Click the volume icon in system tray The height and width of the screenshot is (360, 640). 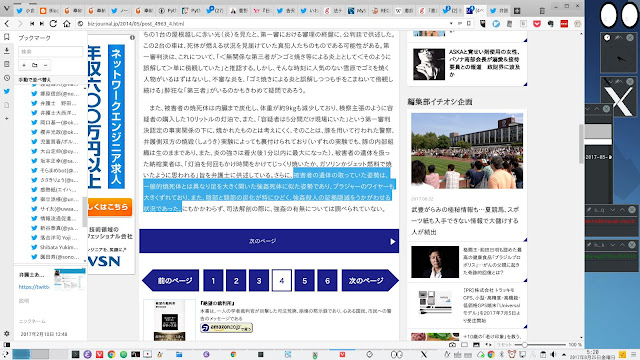(x=553, y=354)
